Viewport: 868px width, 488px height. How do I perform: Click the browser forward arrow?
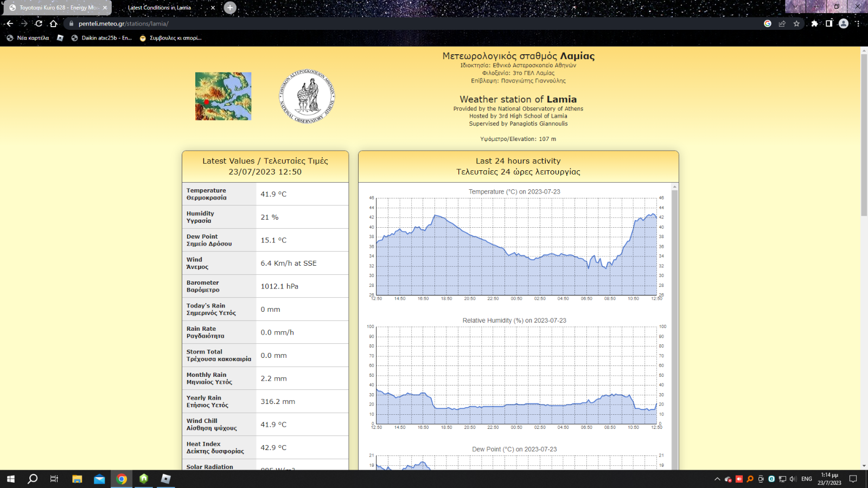24,23
